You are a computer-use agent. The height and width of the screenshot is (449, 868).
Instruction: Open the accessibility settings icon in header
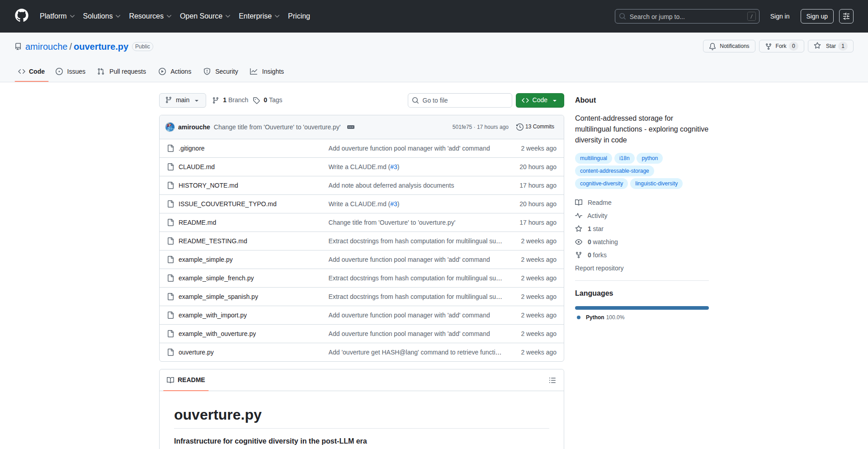(x=846, y=16)
